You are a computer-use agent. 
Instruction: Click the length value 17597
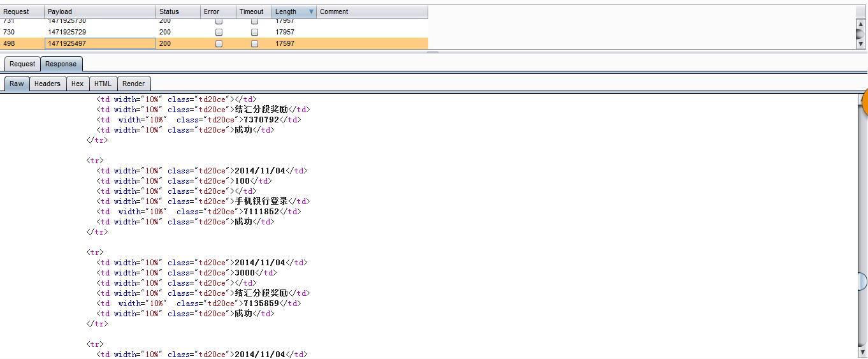(285, 43)
